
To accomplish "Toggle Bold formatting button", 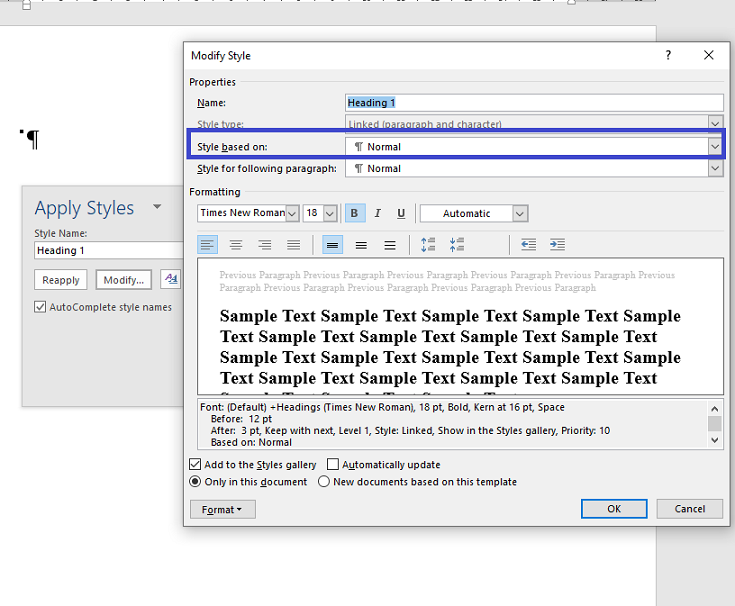I will pyautogui.click(x=355, y=213).
